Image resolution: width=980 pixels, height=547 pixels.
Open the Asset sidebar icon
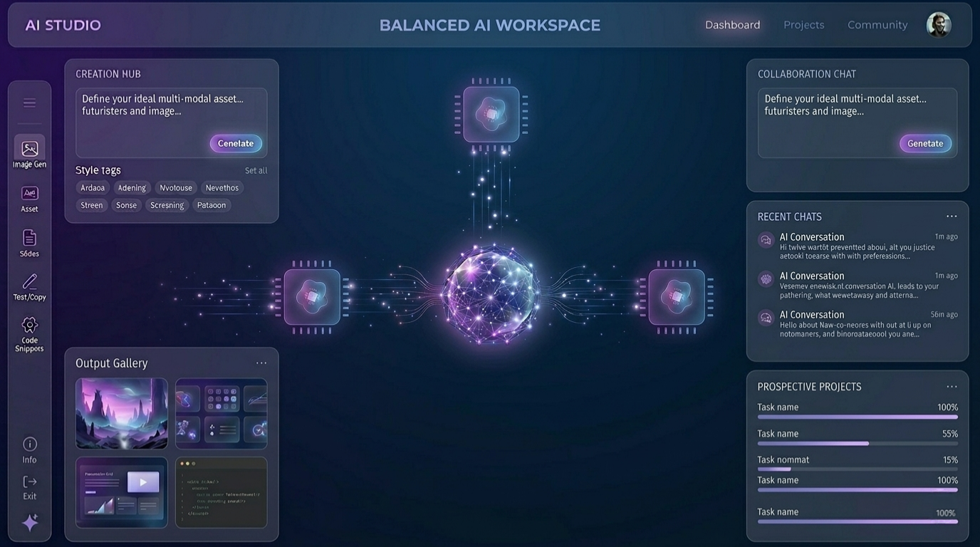tap(29, 194)
